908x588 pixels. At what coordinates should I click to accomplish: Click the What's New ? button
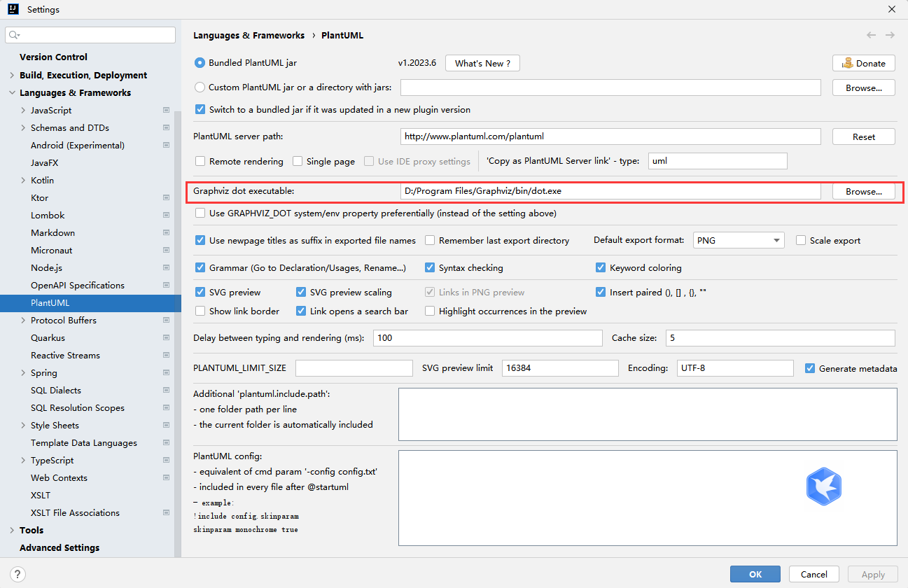pos(482,63)
